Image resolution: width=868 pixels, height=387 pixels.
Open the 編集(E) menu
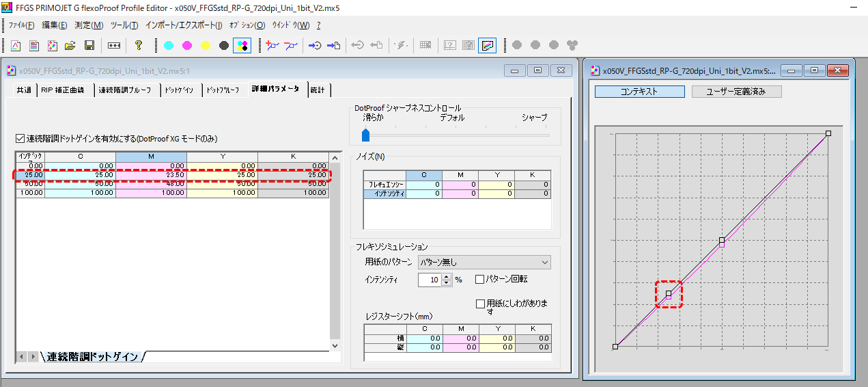(55, 25)
